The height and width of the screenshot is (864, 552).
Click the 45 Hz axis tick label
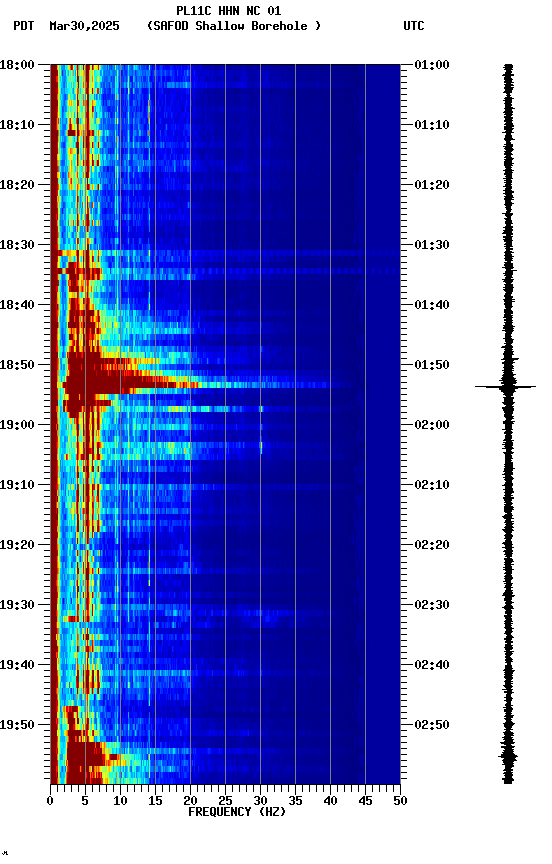(x=365, y=802)
